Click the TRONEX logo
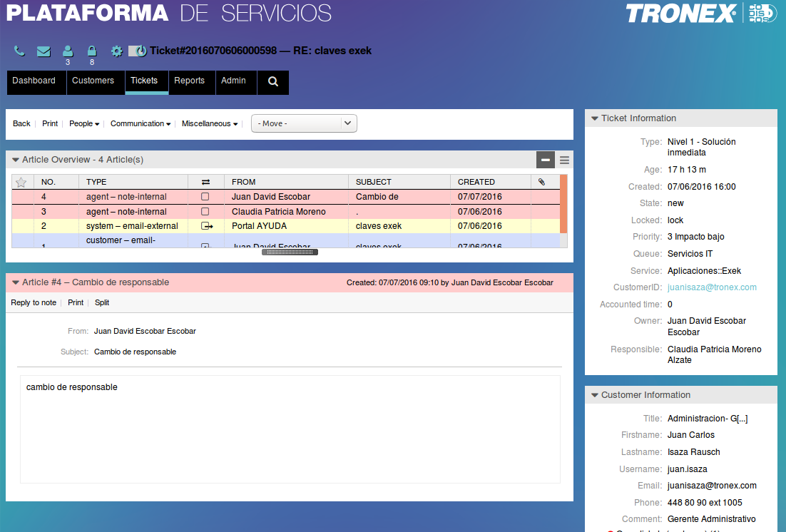 pyautogui.click(x=681, y=14)
